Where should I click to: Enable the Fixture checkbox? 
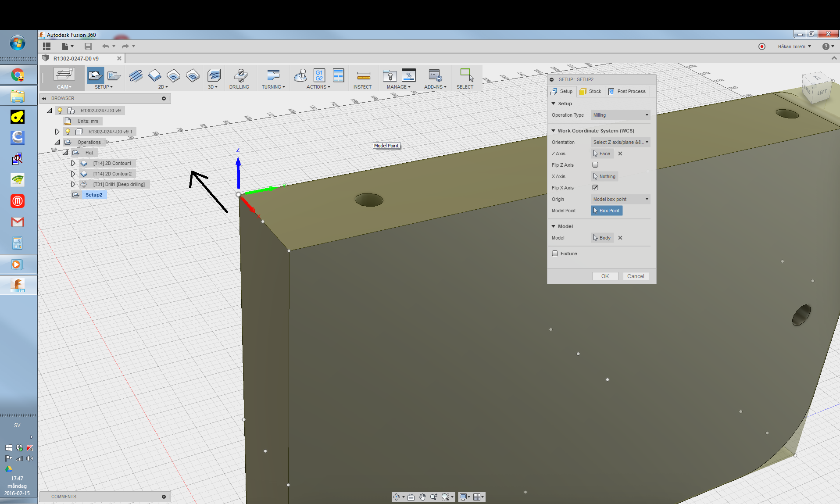[555, 254]
